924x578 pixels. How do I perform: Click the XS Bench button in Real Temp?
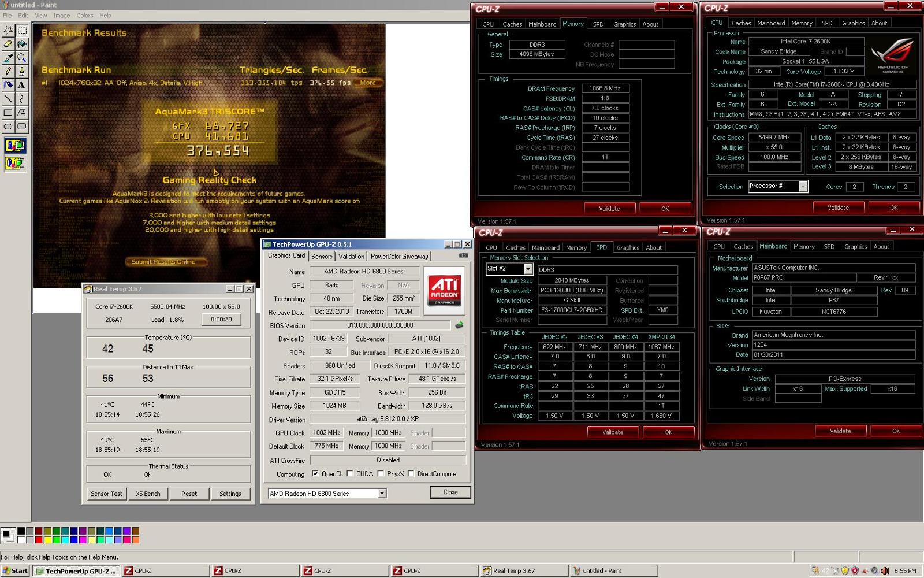(x=148, y=494)
